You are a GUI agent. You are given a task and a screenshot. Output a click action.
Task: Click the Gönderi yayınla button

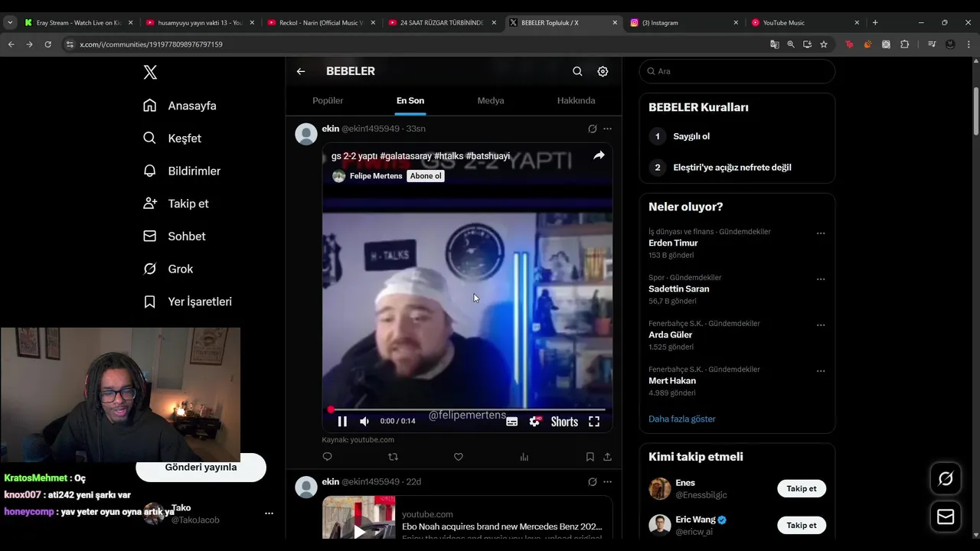pyautogui.click(x=201, y=467)
